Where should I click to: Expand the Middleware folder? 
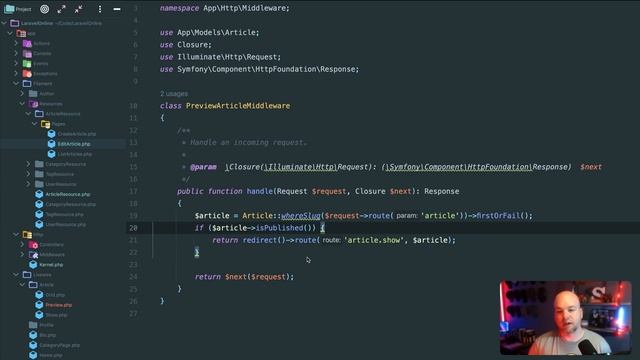click(22, 255)
